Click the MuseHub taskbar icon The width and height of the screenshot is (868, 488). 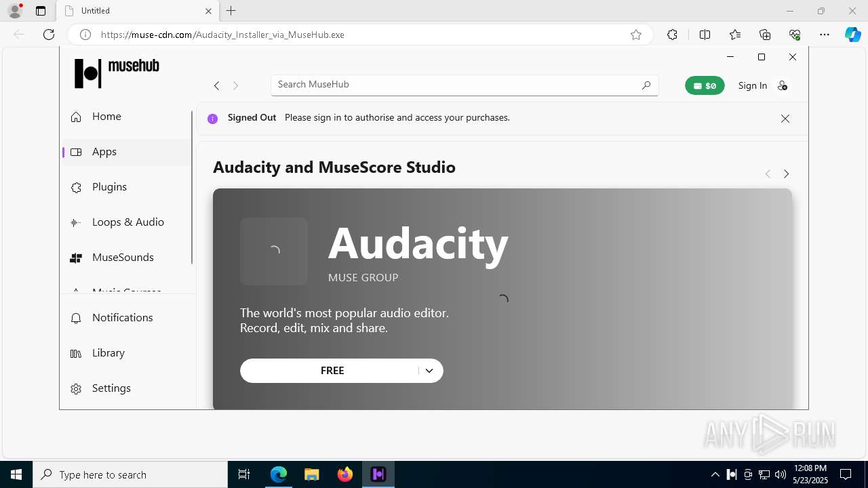point(378,474)
